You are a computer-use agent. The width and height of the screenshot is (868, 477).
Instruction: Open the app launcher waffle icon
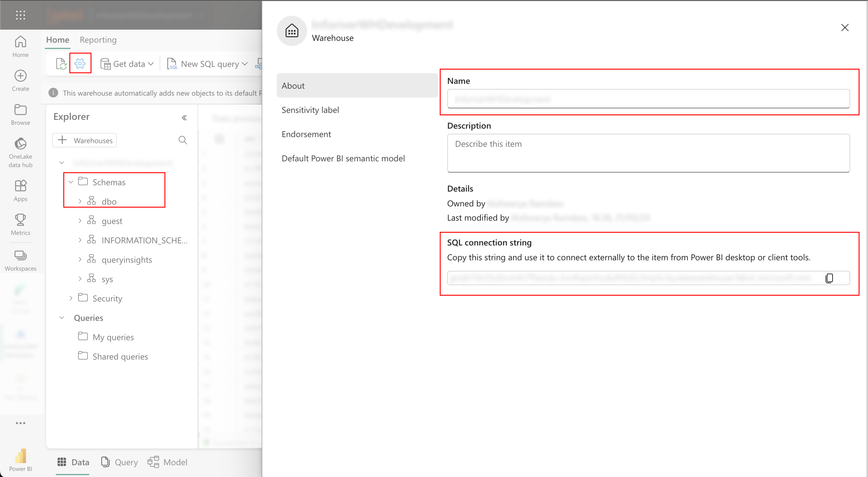coord(21,15)
